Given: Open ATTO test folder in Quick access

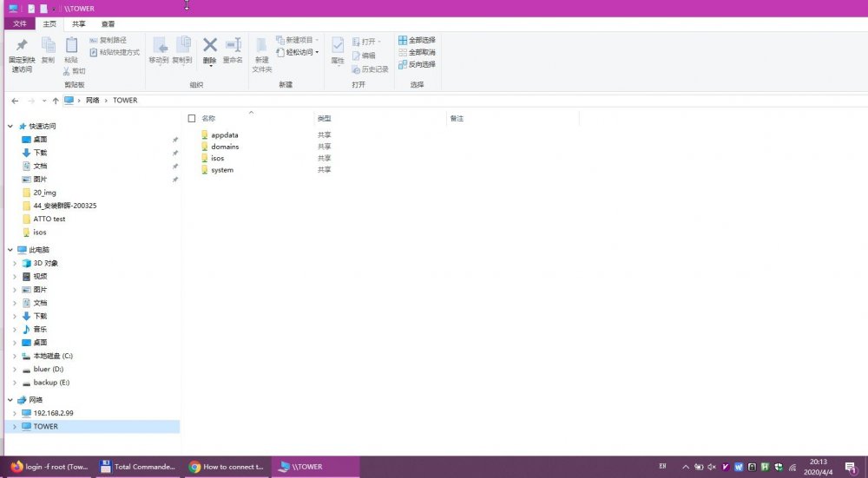Looking at the screenshot, I should pos(49,219).
